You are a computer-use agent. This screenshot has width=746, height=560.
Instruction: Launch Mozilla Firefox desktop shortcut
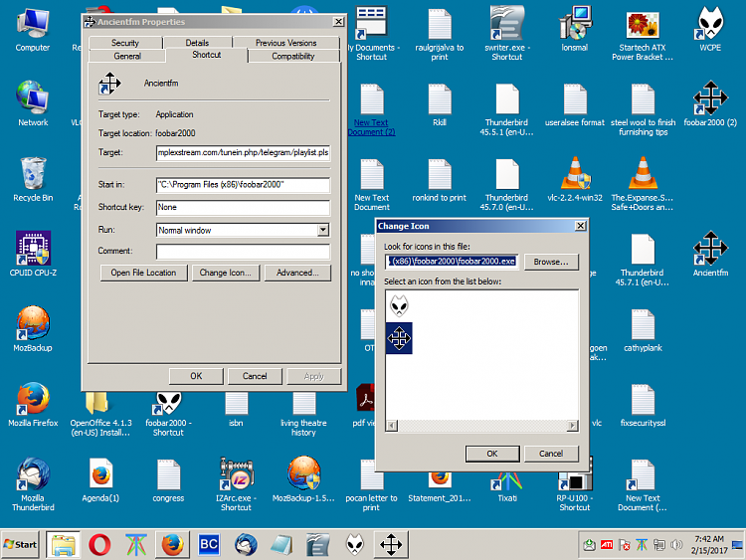pyautogui.click(x=33, y=404)
